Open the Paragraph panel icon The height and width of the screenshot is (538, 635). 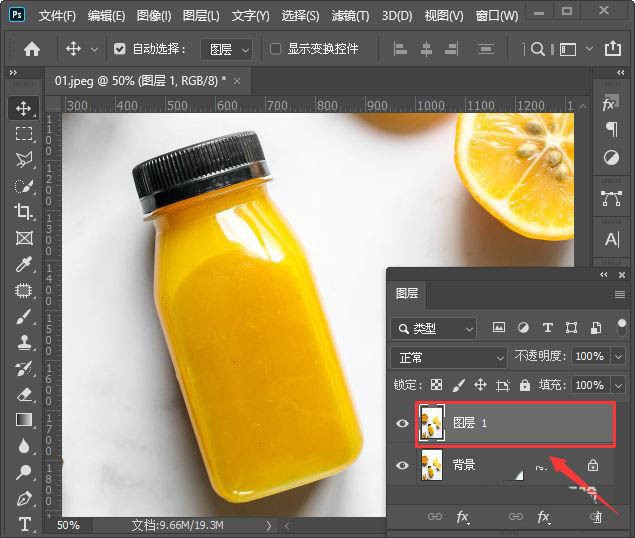tap(612, 129)
